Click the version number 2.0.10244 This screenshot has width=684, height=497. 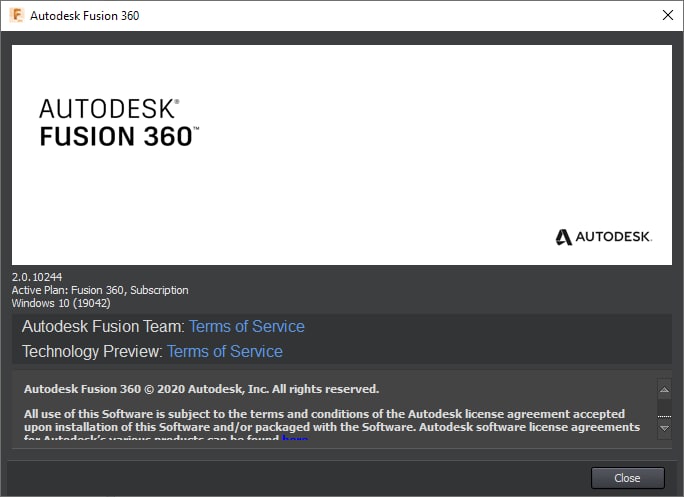pyautogui.click(x=37, y=277)
